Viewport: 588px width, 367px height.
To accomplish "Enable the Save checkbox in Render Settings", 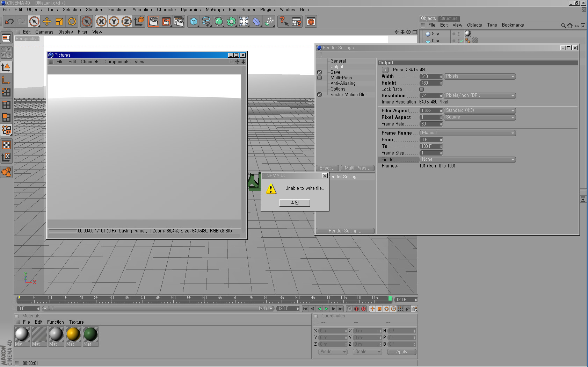I will click(x=319, y=72).
